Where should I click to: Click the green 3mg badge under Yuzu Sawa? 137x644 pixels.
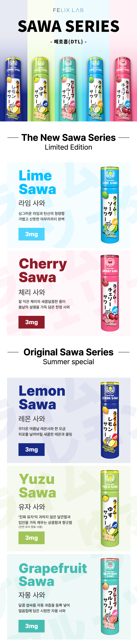[x=32, y=537]
